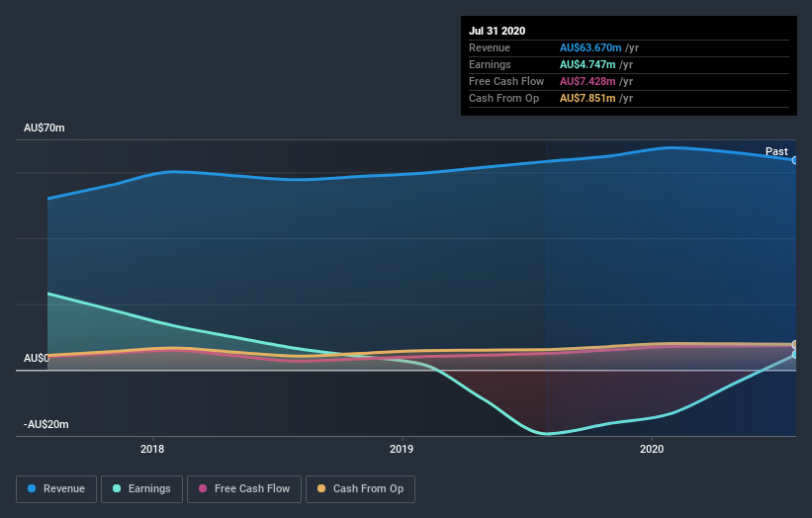Toggle the Revenue series legend button
Image resolution: width=812 pixels, height=518 pixels.
pos(56,489)
